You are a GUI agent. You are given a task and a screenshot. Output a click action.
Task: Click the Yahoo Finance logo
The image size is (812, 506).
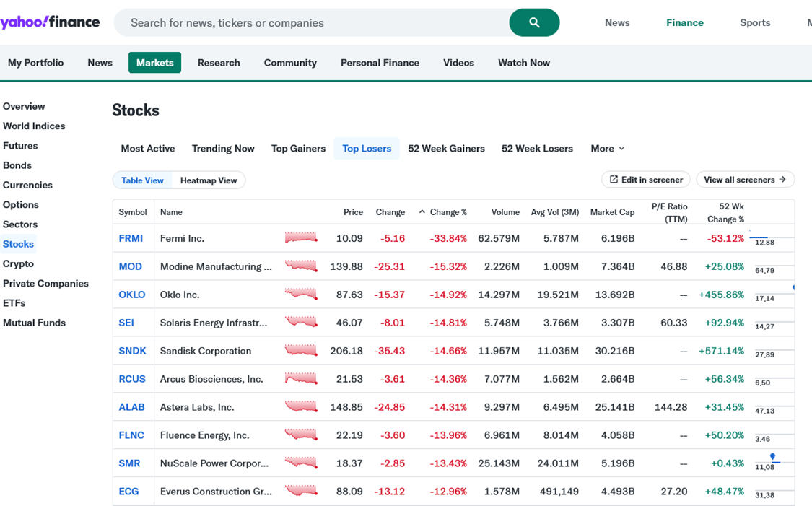tap(50, 22)
